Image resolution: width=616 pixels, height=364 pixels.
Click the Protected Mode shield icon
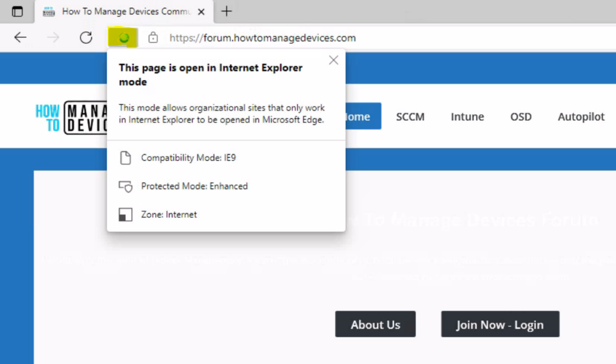point(125,187)
